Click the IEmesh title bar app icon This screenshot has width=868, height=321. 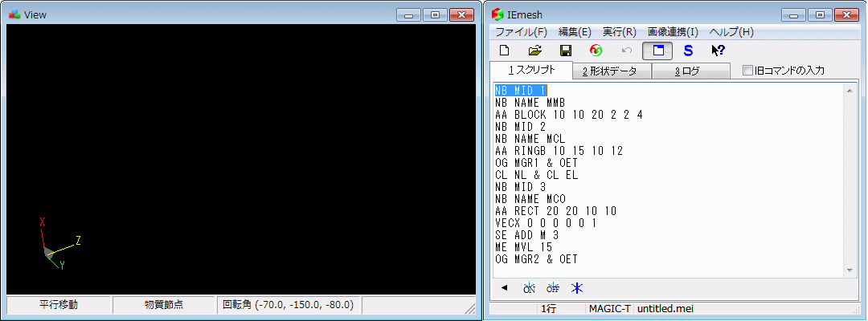(x=499, y=15)
